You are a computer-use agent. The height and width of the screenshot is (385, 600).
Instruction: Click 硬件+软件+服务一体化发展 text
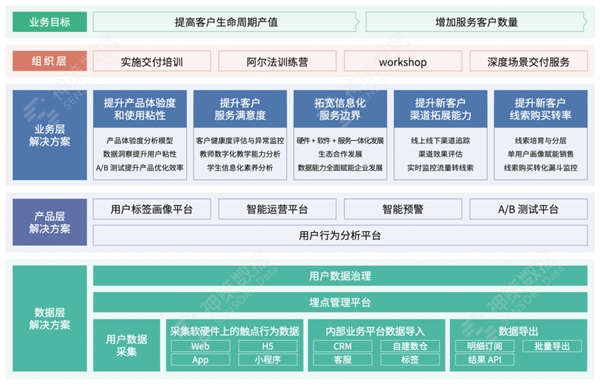[340, 140]
